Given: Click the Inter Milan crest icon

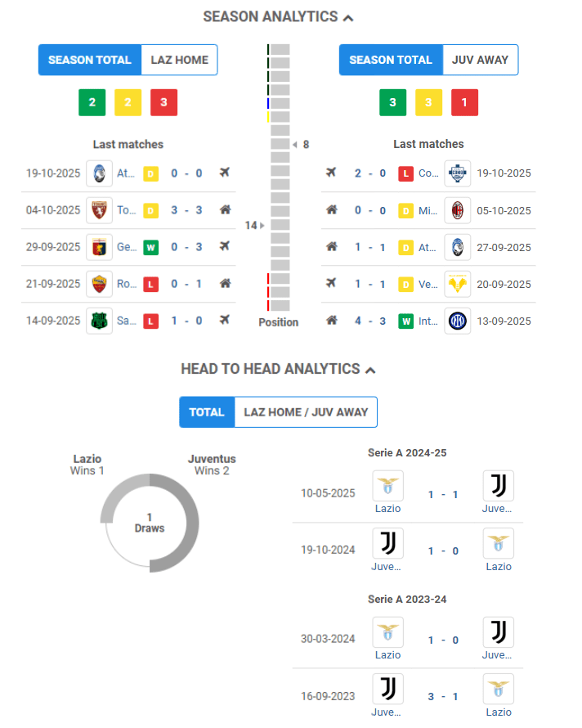Looking at the screenshot, I should [x=458, y=321].
